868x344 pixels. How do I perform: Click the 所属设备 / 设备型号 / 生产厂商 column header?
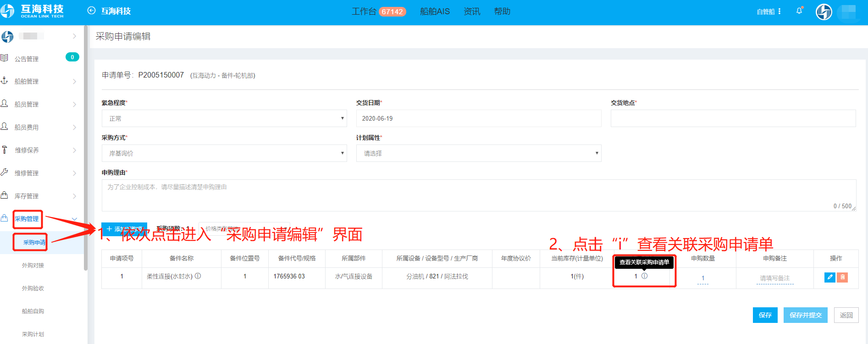pos(437,259)
